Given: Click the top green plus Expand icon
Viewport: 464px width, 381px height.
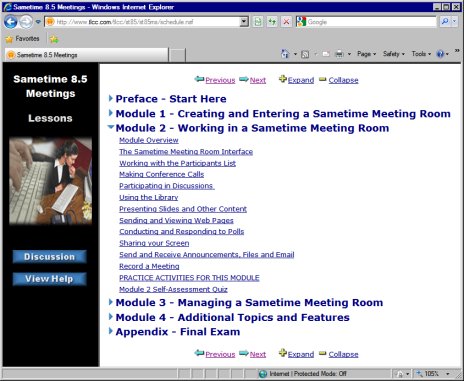Looking at the screenshot, I should (x=283, y=79).
